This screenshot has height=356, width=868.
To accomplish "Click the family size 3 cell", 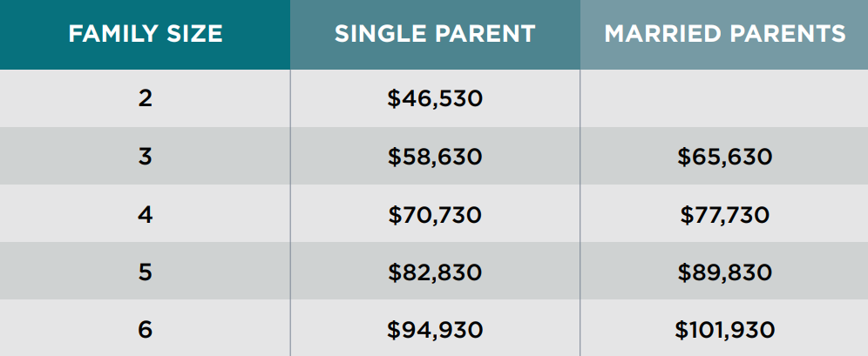I will 145,157.
